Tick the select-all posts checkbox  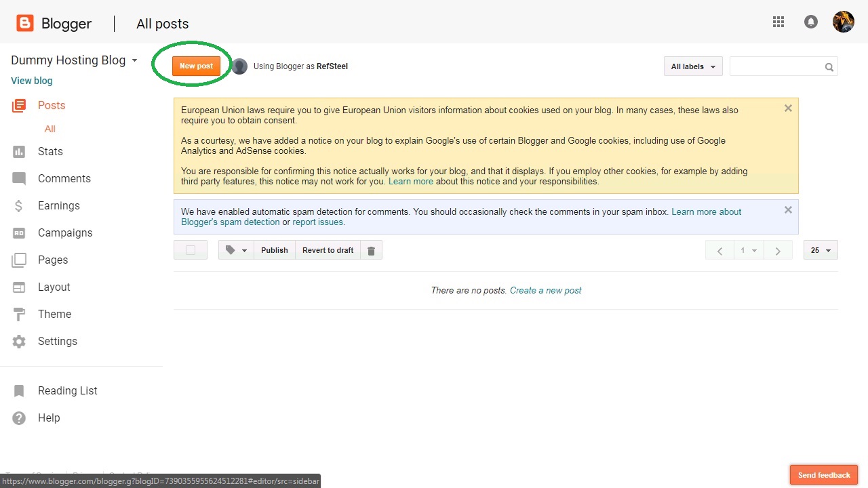(191, 251)
